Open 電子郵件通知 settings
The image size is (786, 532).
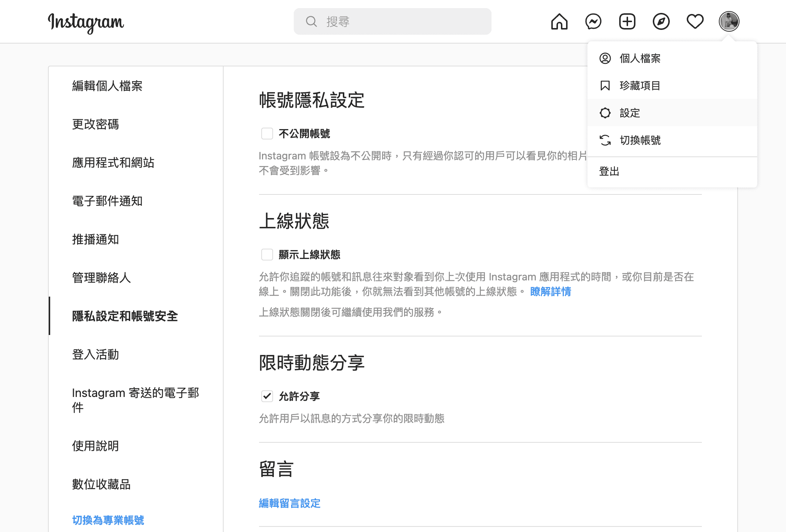point(136,201)
